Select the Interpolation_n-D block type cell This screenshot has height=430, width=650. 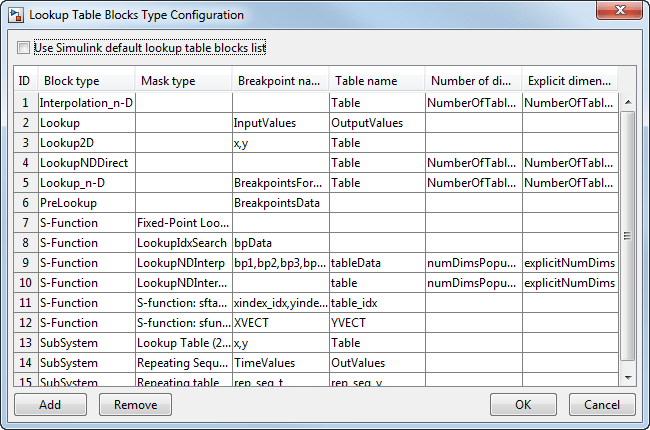pos(85,103)
